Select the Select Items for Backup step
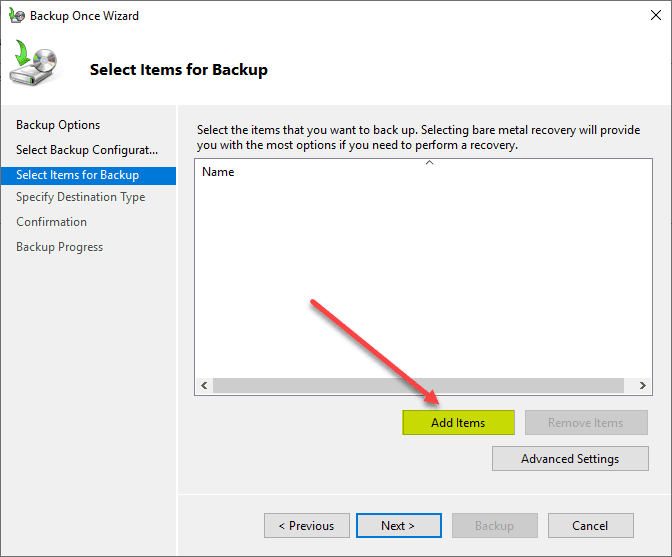The image size is (672, 557). 77,175
